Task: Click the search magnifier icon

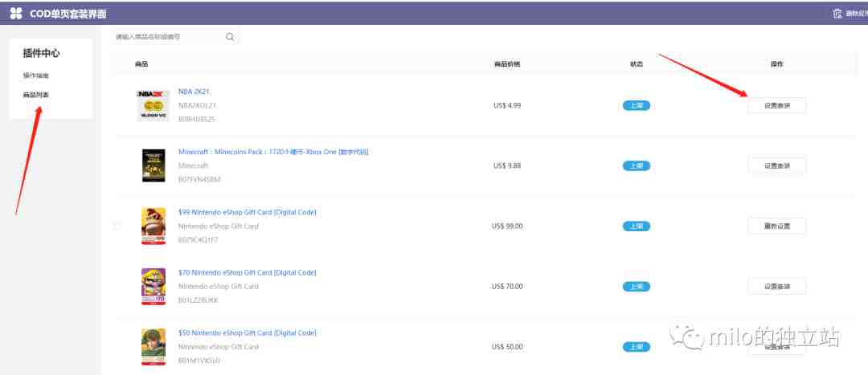Action: click(x=230, y=37)
